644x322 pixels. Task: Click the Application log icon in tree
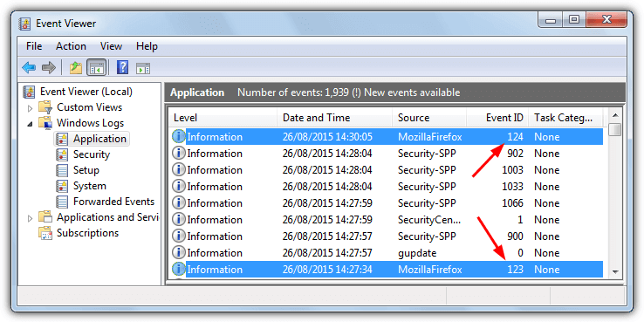tap(62, 139)
